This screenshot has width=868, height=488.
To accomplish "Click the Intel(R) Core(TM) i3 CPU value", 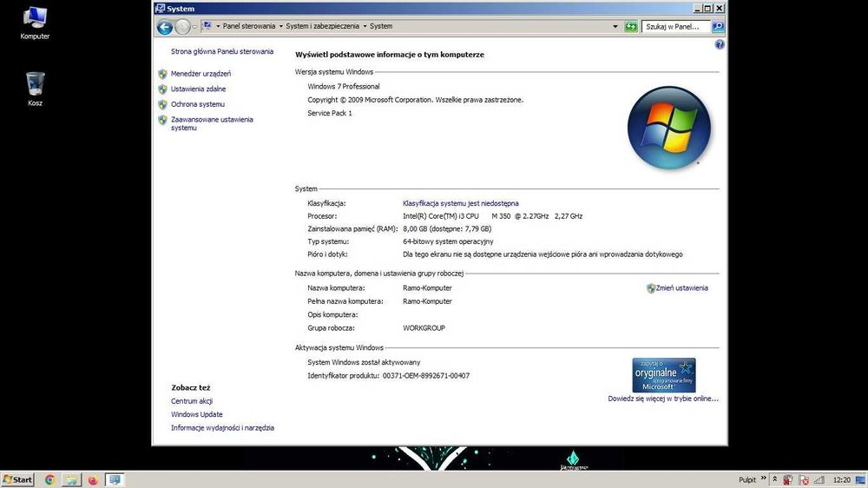I will point(493,216).
